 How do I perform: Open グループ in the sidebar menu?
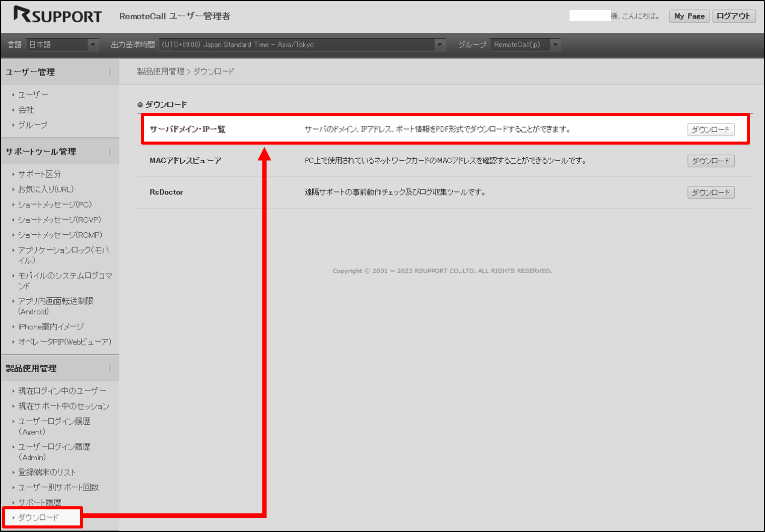[x=33, y=124]
